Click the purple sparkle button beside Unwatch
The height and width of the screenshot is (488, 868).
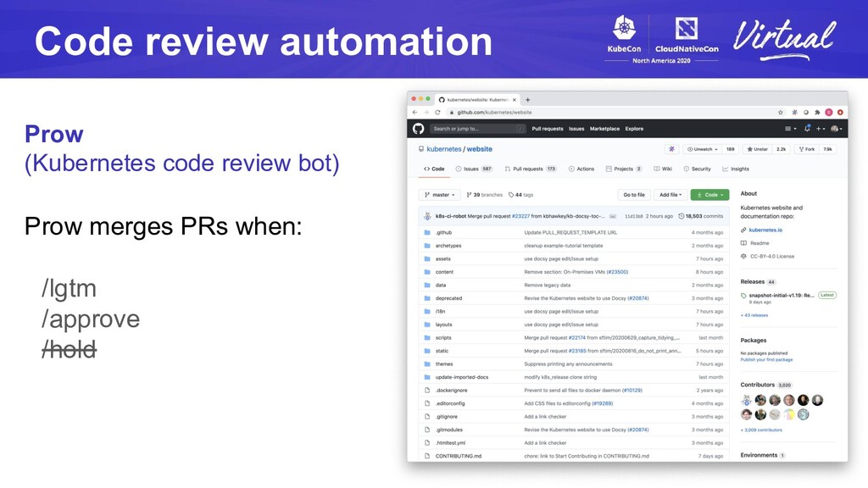671,149
